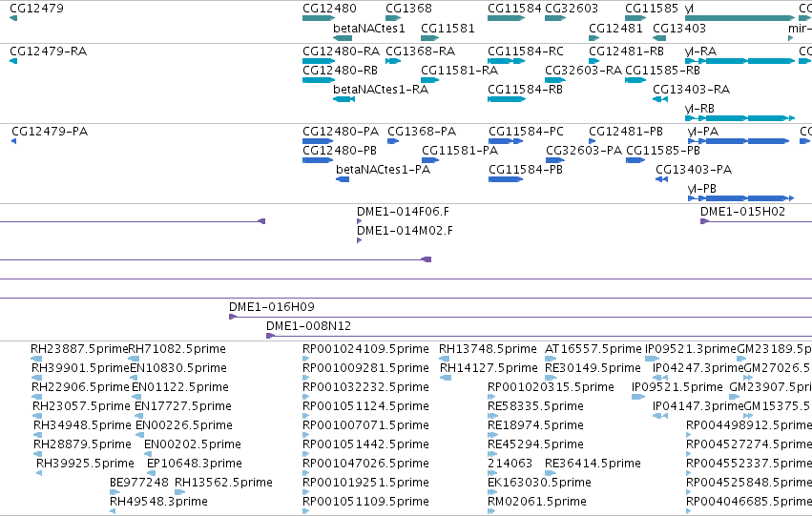The height and width of the screenshot is (516, 812).
Task: Click the DME1-014F06.F clone end
Action: click(x=360, y=221)
